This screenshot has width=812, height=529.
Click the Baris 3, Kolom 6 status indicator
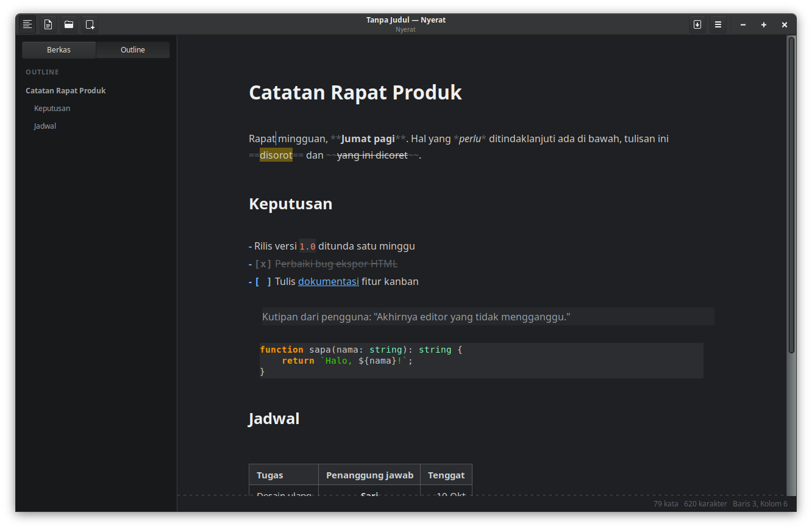point(760,504)
